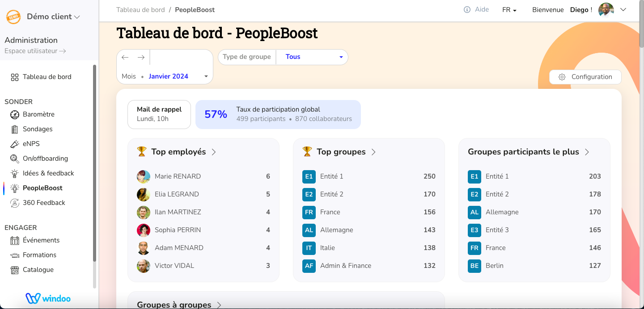Click the IT badge for Italie
644x309 pixels.
click(x=309, y=248)
